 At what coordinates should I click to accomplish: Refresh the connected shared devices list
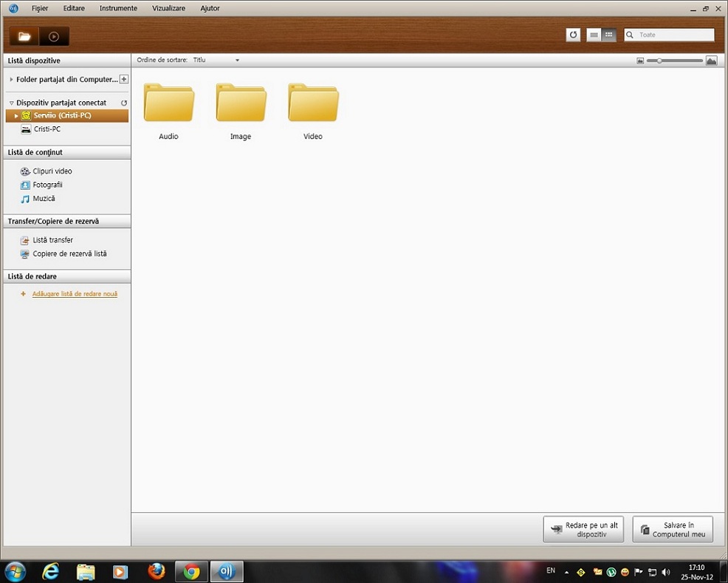click(124, 103)
